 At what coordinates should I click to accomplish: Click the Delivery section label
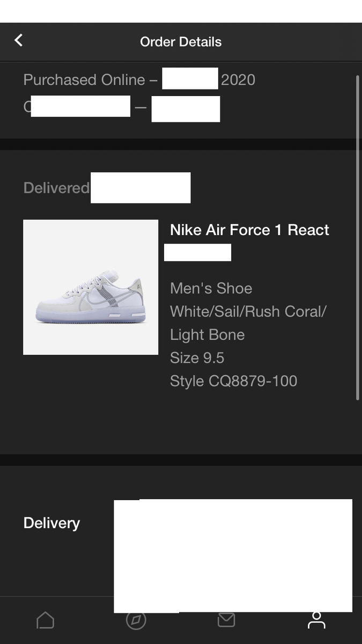51,523
